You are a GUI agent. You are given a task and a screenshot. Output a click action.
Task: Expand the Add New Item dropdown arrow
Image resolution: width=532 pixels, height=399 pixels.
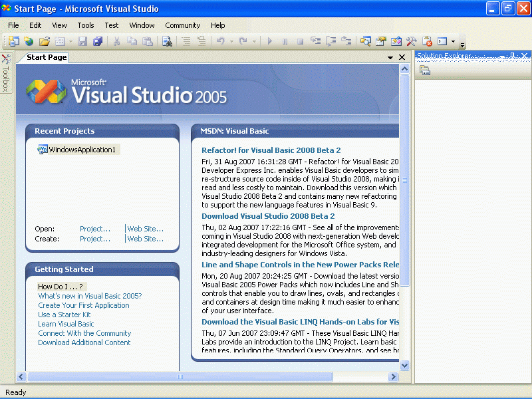click(x=70, y=42)
